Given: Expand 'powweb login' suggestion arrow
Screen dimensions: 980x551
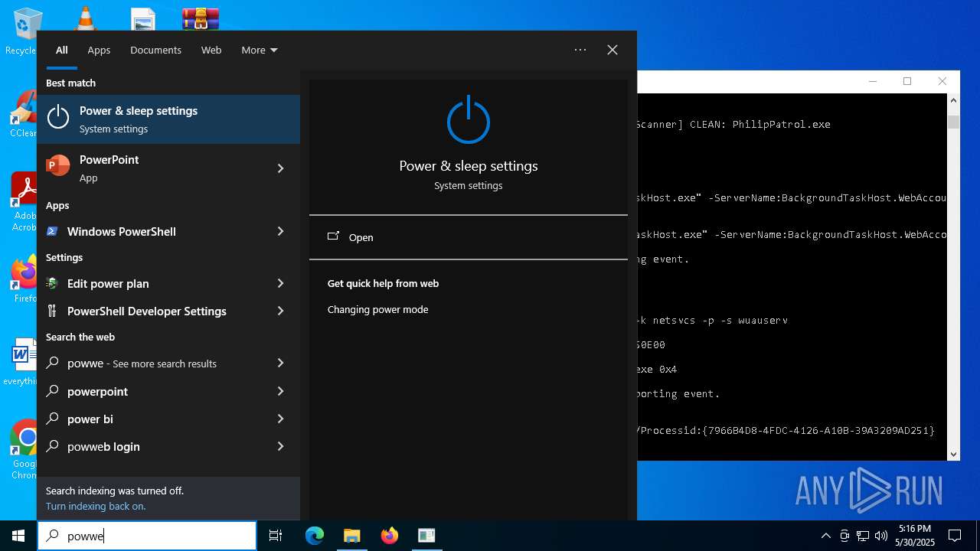Looking at the screenshot, I should 280,446.
